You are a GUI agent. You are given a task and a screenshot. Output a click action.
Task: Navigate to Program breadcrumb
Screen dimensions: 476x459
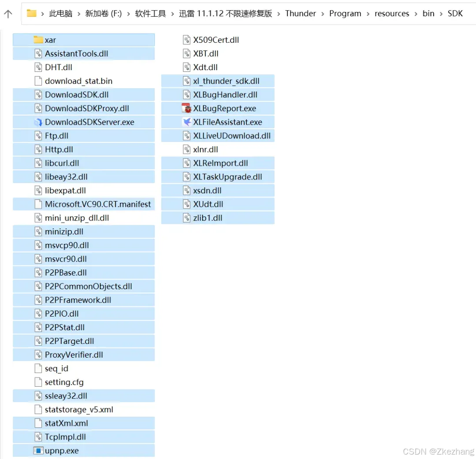(345, 13)
